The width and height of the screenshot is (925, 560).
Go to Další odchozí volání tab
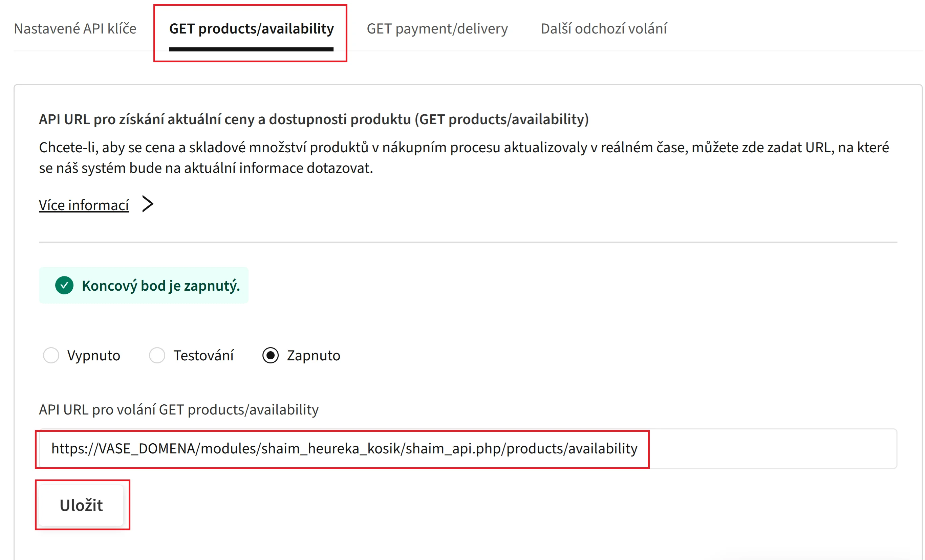[604, 29]
